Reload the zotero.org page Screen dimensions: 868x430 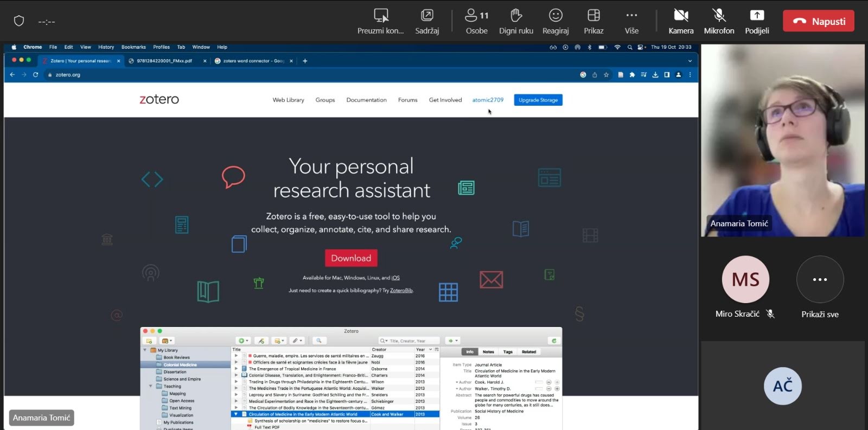(x=36, y=75)
